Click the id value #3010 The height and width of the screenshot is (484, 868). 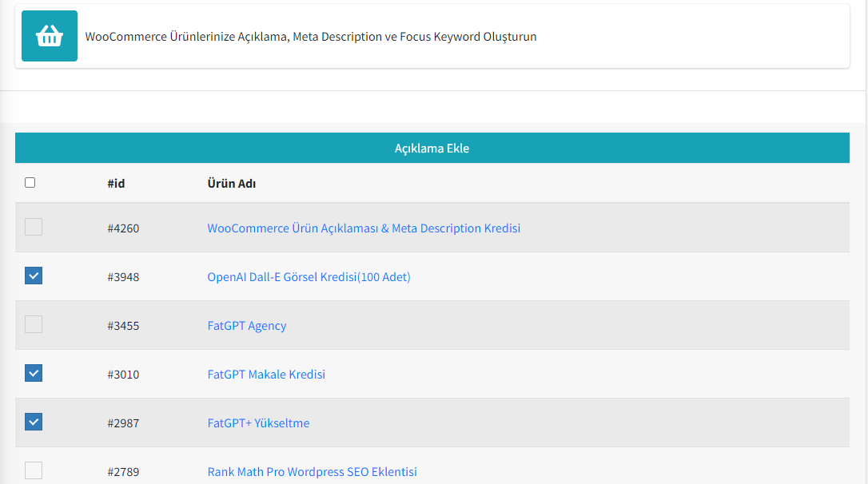pos(123,374)
